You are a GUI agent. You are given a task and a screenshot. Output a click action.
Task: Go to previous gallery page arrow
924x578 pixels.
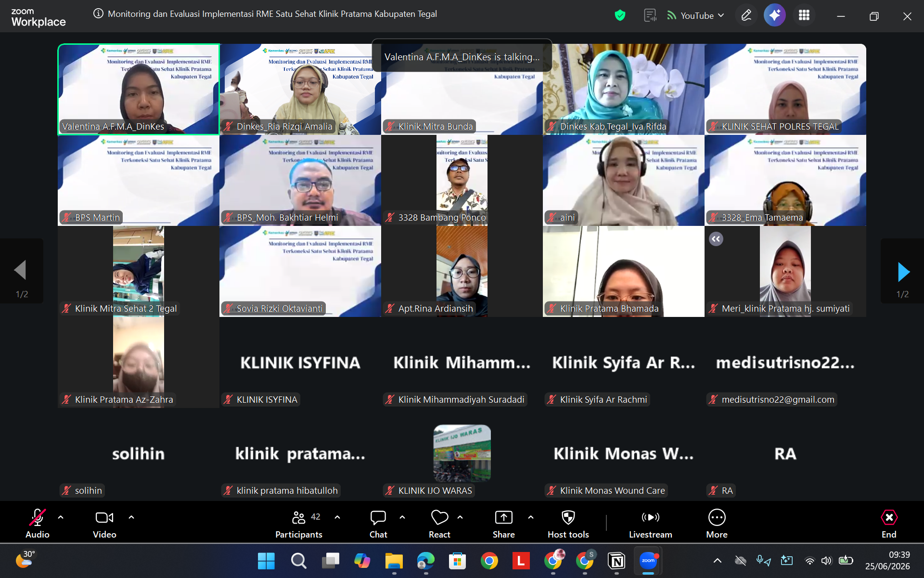pos(21,271)
